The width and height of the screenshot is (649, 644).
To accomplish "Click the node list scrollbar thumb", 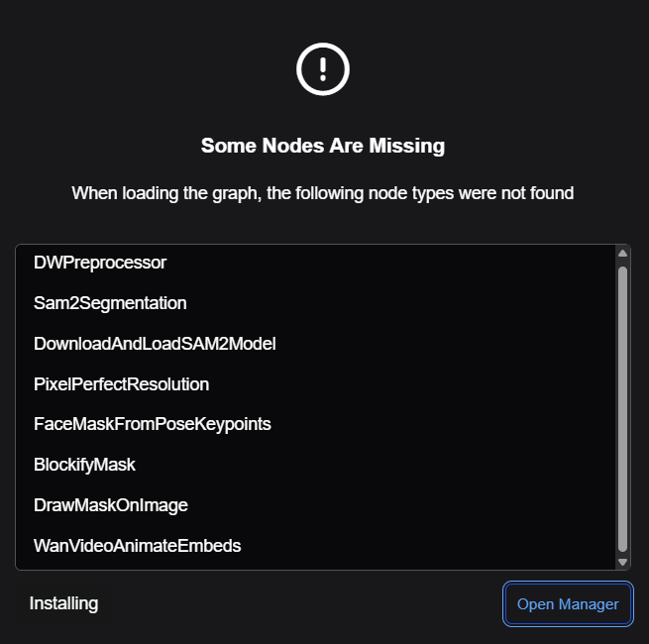I will tap(622, 409).
